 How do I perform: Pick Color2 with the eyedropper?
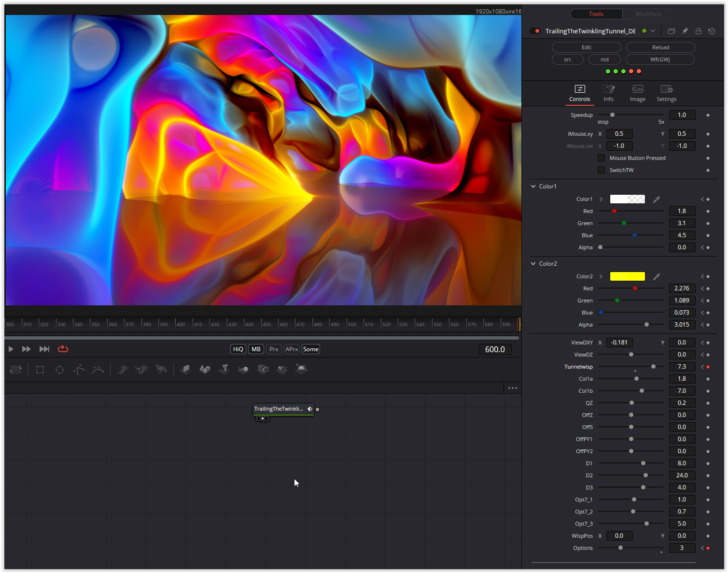click(x=657, y=276)
